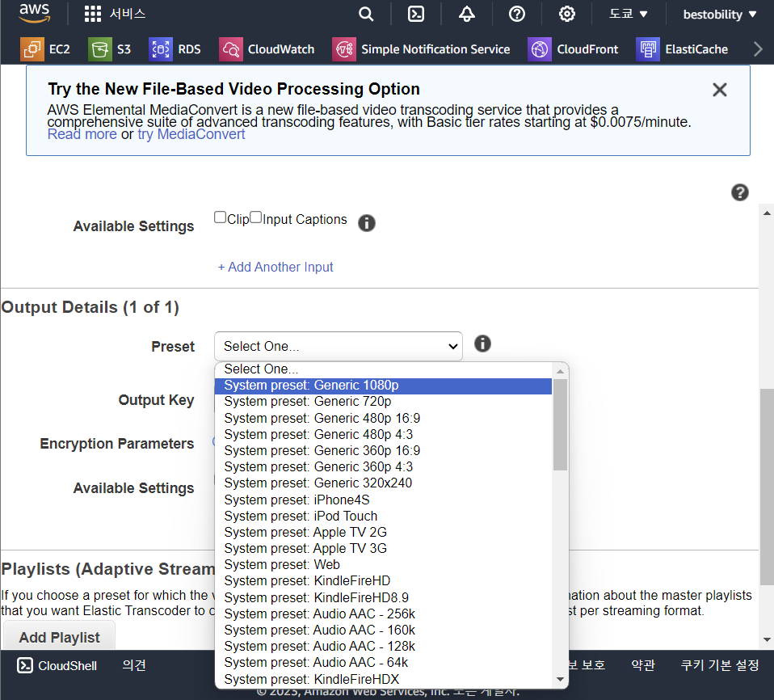Open CloudWatch shortcut icon
This screenshot has width=774, height=700.
click(x=231, y=49)
